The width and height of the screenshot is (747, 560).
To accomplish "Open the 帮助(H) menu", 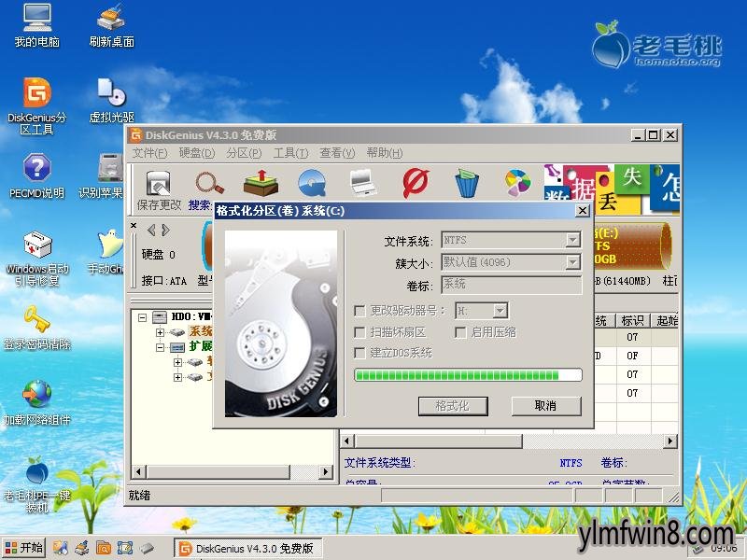I will click(x=385, y=153).
